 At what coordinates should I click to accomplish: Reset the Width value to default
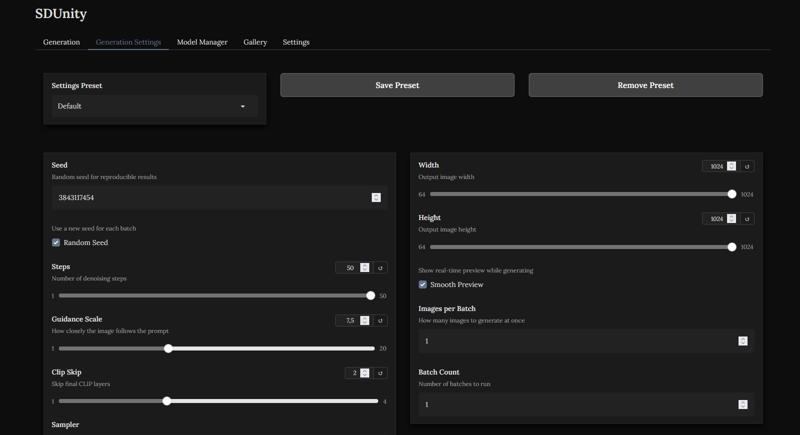click(747, 166)
